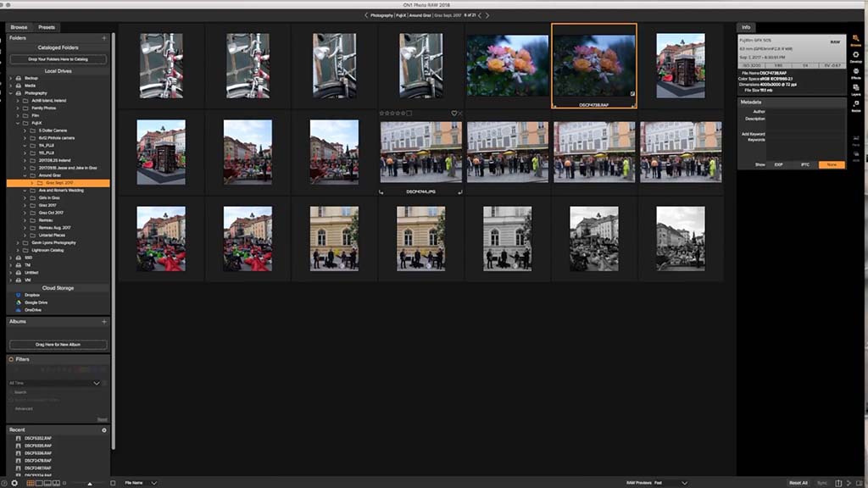
Task: Adjust the thumbnail size slider
Action: [x=90, y=483]
